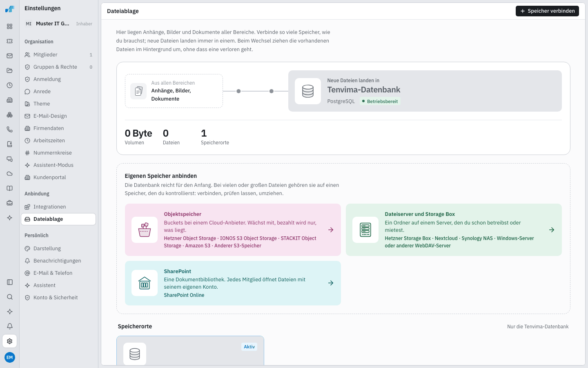Open the phone icon in the left rail
Viewport: 588px width, 368px height.
tap(10, 130)
